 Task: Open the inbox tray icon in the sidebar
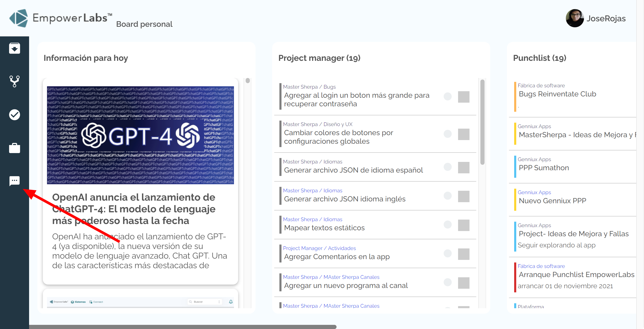(15, 48)
